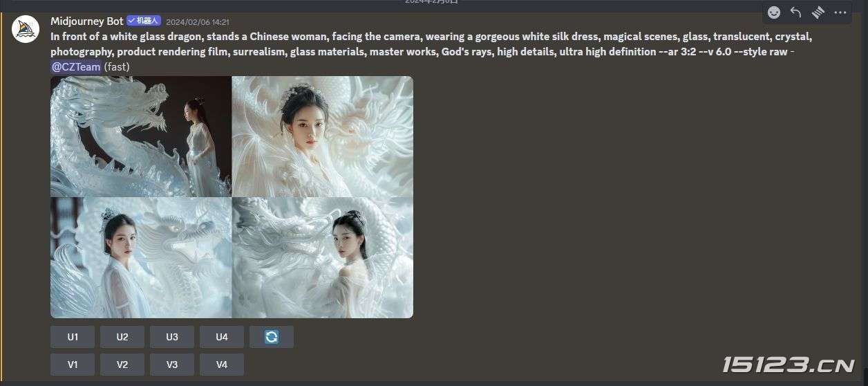Upscale the first image with U1
The image size is (868, 386).
pos(73,337)
